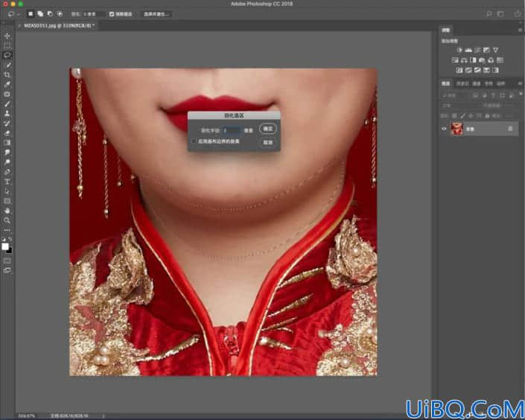
Task: Add a Levels adjustment
Action: click(468, 50)
